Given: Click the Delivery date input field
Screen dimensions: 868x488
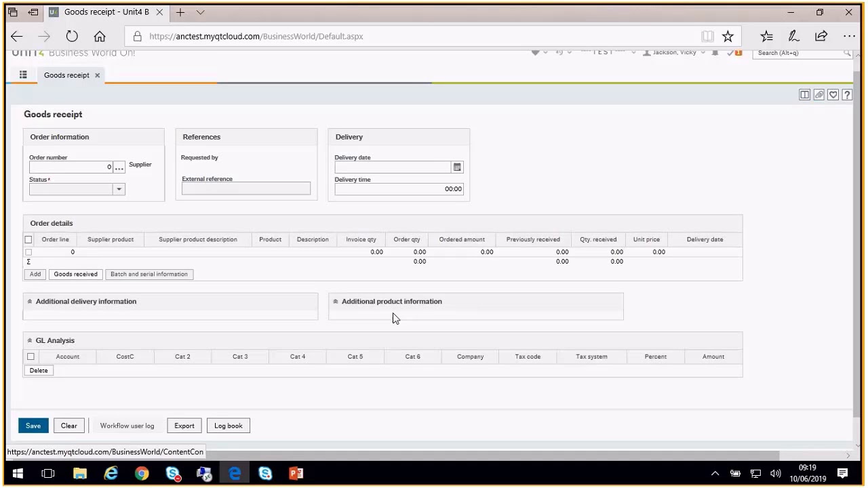Looking at the screenshot, I should (393, 167).
